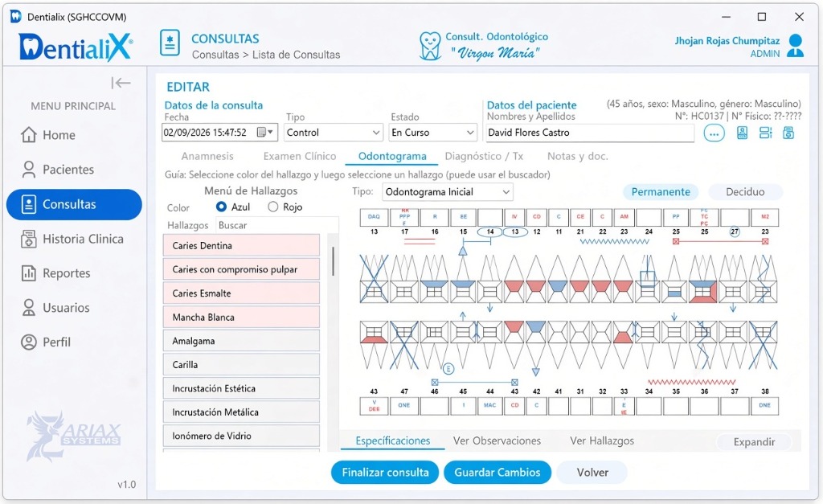Switch to Ver Hallazgos tab
Image resolution: width=823 pixels, height=504 pixels.
[x=602, y=441]
